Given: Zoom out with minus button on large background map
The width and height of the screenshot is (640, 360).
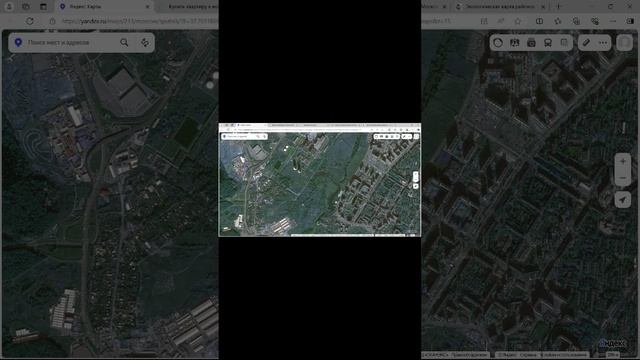Looking at the screenshot, I should pos(623,178).
